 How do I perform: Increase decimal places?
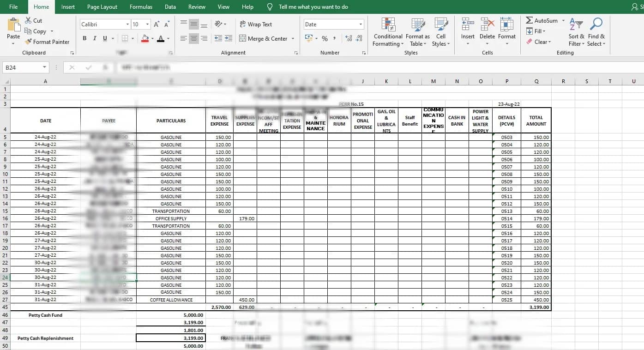coord(349,38)
